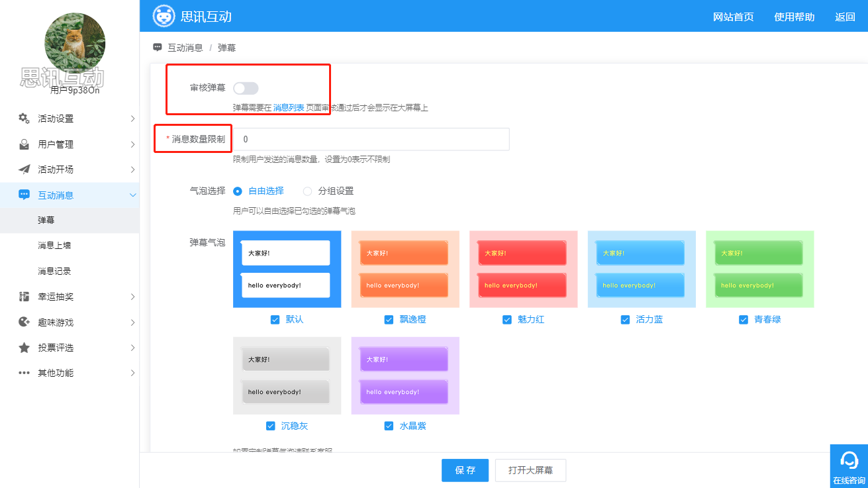Uncheck the 沉稳灰 bubble checkbox

coord(271,426)
